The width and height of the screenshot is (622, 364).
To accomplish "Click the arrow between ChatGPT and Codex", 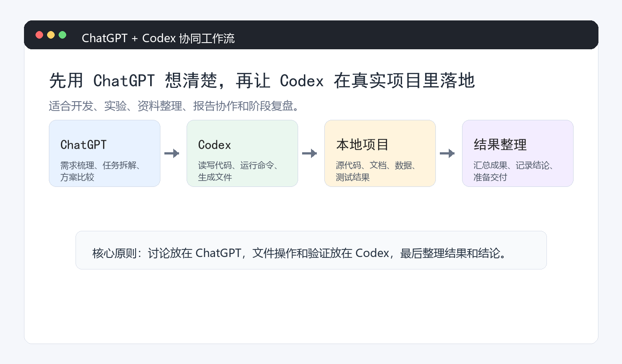I will pyautogui.click(x=172, y=153).
